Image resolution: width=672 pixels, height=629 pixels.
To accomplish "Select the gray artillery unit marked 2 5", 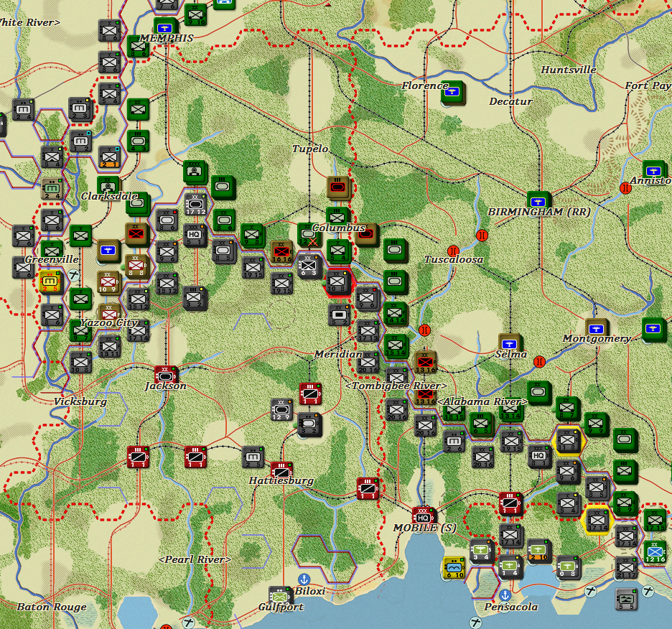I will [253, 457].
